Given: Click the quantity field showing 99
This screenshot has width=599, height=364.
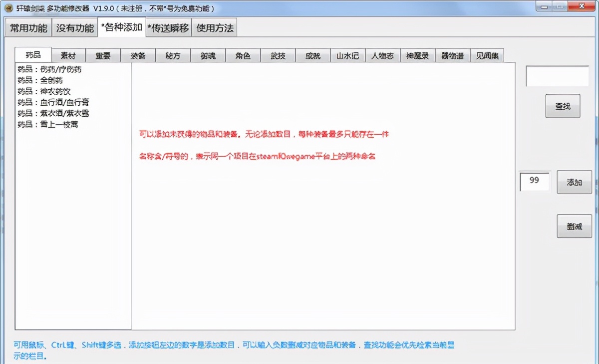Looking at the screenshot, I should click(535, 182).
